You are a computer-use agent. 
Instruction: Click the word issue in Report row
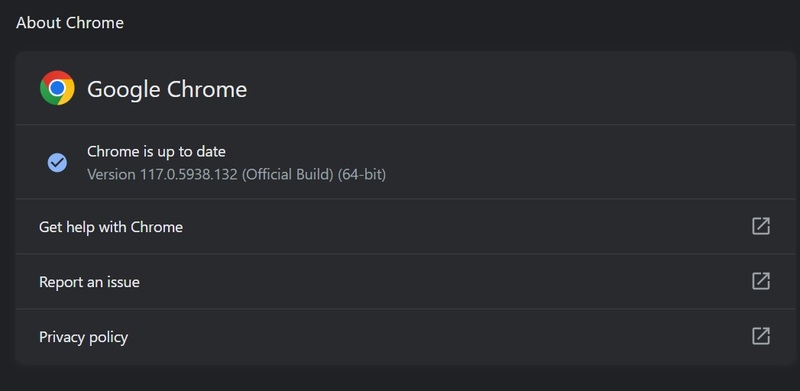[x=123, y=282]
